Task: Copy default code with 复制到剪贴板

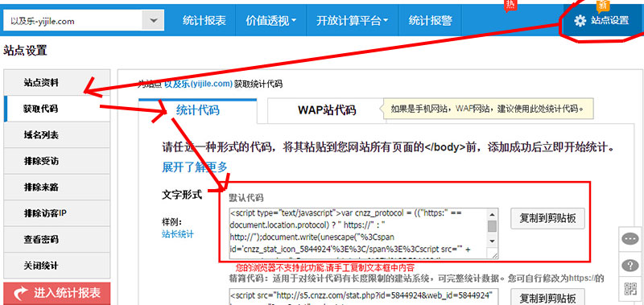Action: [x=548, y=218]
